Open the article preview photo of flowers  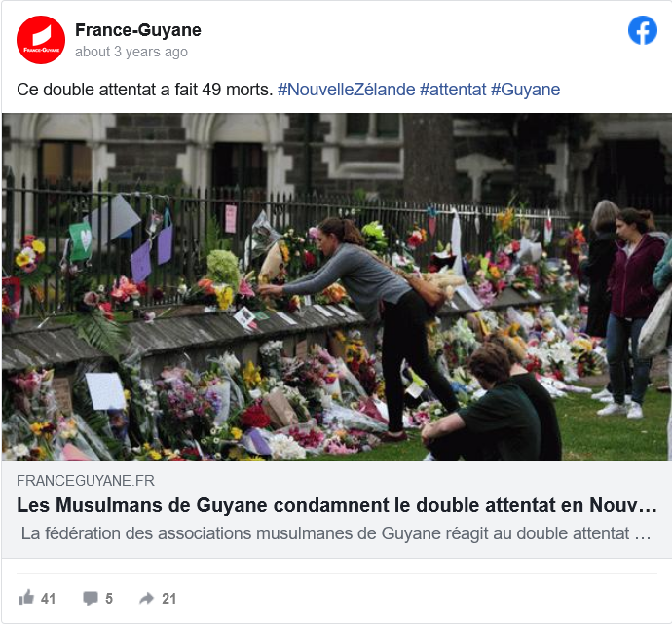336,287
